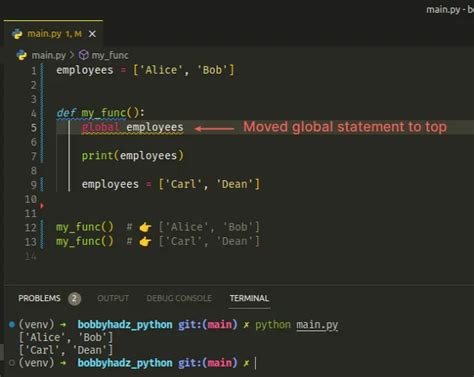The width and height of the screenshot is (474, 377).
Task: Click line number 12 in the gutter
Action: [31, 227]
